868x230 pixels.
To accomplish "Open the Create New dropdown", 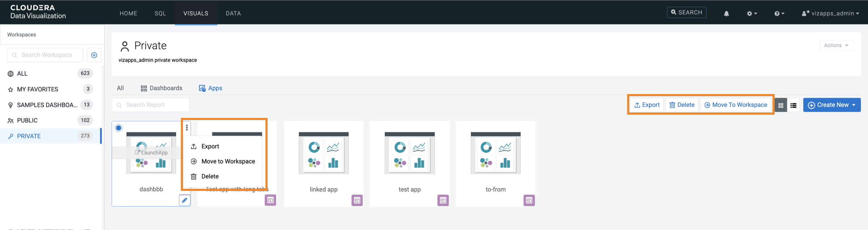I will [x=832, y=105].
